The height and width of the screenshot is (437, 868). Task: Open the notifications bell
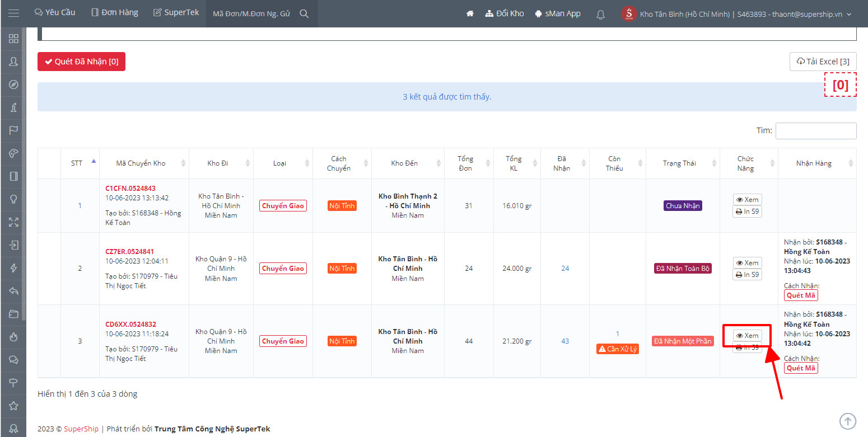point(600,15)
